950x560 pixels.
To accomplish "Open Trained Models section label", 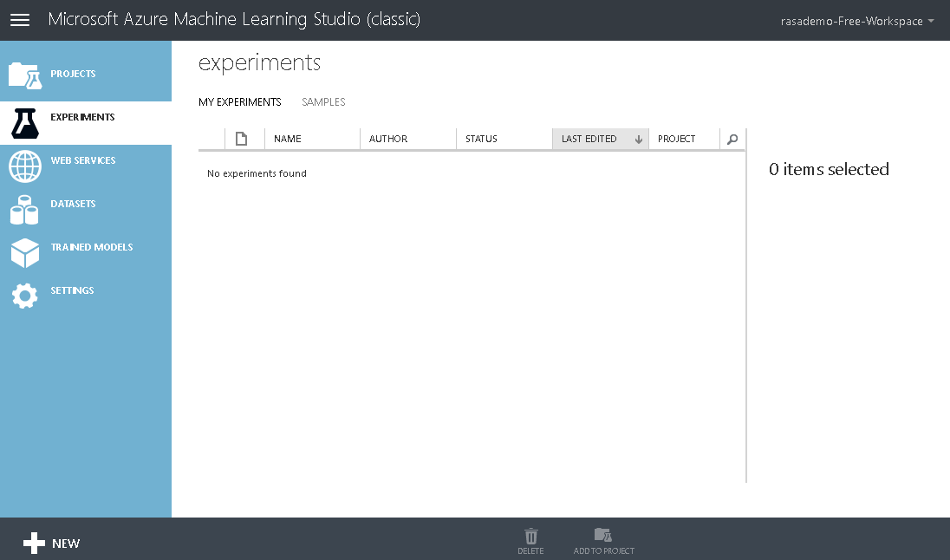I will pos(92,247).
